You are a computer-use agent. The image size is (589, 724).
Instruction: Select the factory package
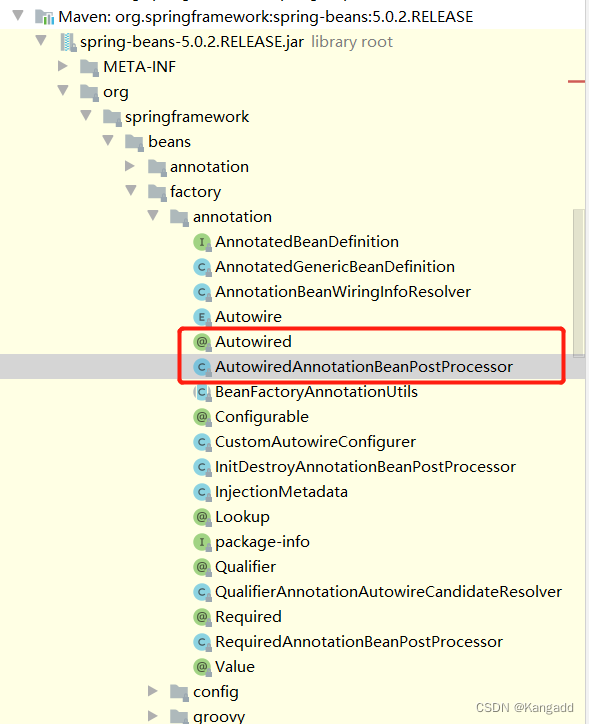pyautogui.click(x=195, y=192)
